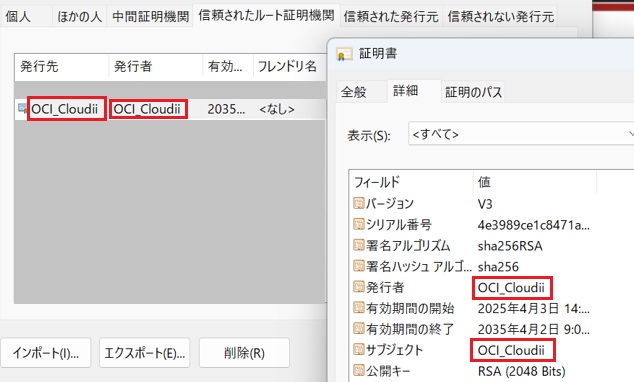This screenshot has height=382, width=634.
Task: Select the 有効期間の開始 field icon
Action: pyautogui.click(x=359, y=308)
